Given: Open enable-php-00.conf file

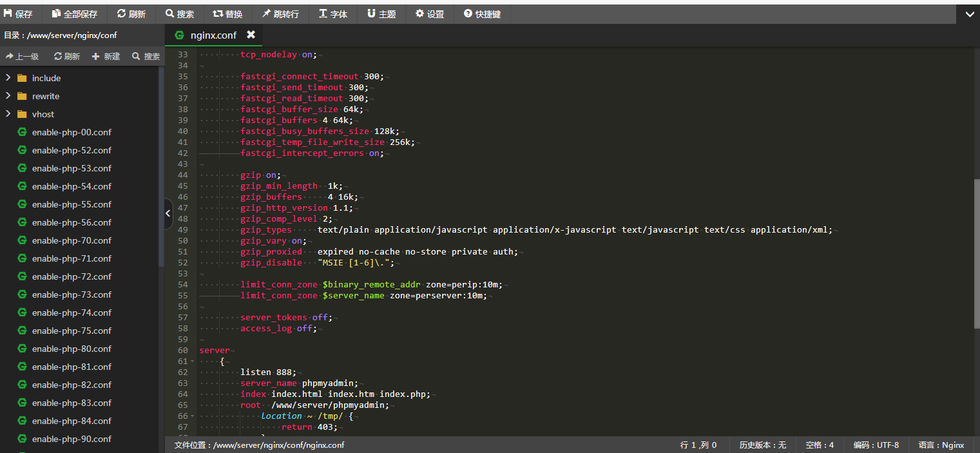Looking at the screenshot, I should (x=72, y=132).
